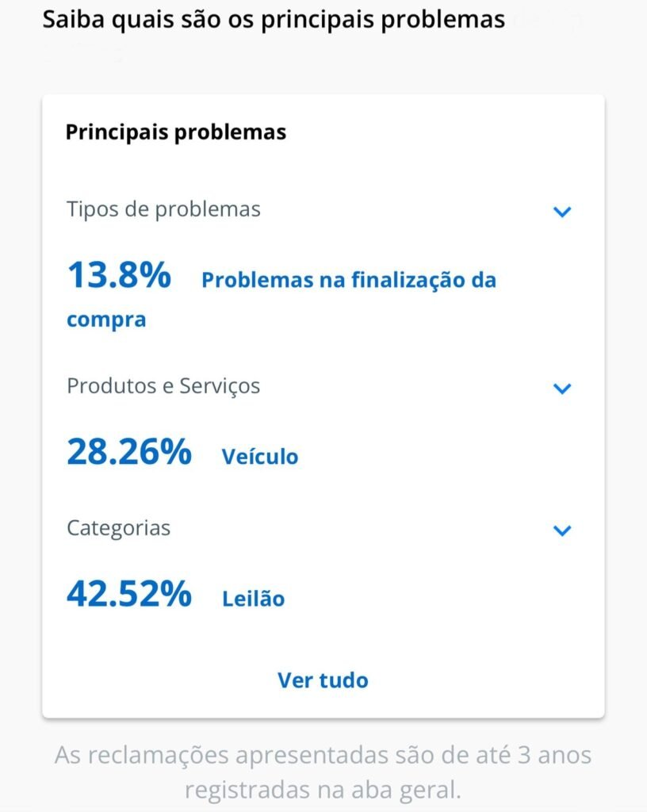
Task: Click the 28.26% percentage value
Action: [129, 452]
